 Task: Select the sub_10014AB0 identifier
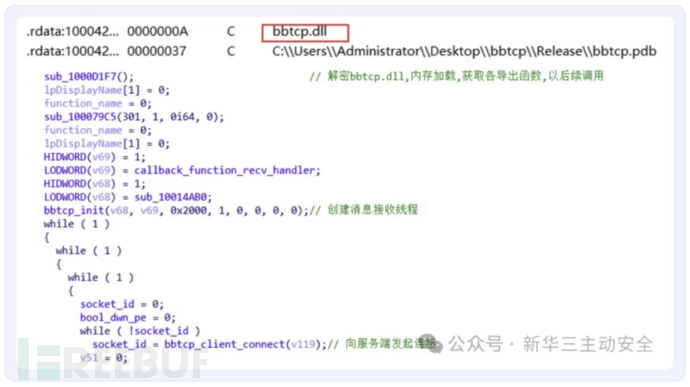[x=171, y=198]
